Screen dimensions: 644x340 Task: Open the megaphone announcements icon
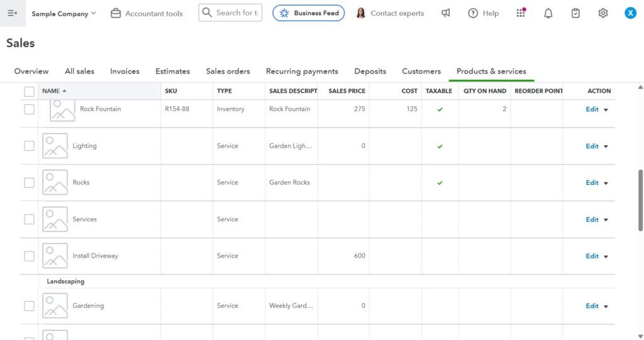pyautogui.click(x=446, y=13)
